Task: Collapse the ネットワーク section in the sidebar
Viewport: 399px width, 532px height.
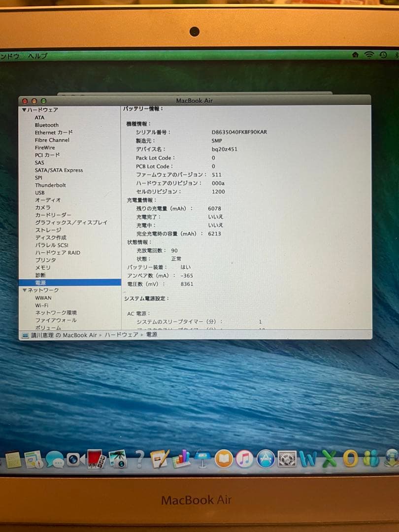Action: pos(23,290)
